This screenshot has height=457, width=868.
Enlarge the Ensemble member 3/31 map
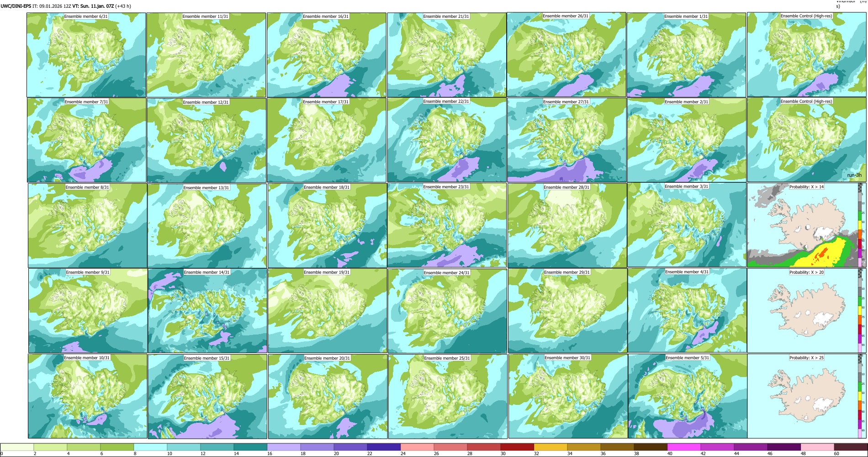(x=687, y=225)
